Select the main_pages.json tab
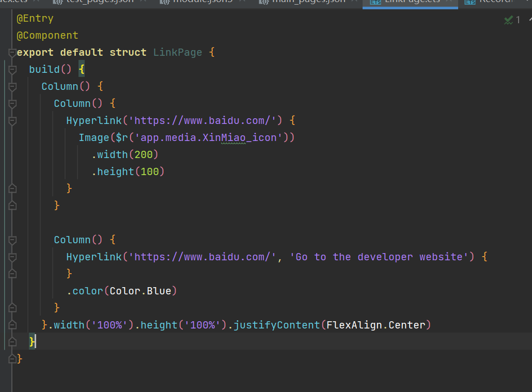Image resolution: width=532 pixels, height=392 pixels. 308,2
